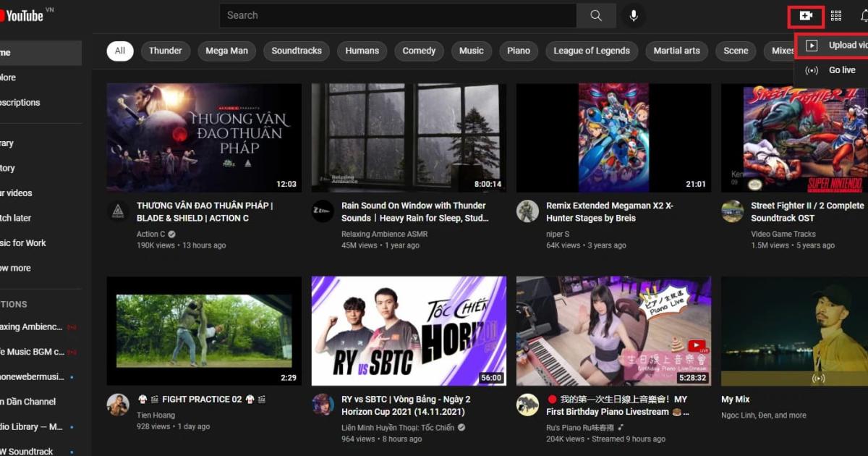The image size is (868, 456).
Task: Enable the Thunder topic filter
Action: (165, 51)
